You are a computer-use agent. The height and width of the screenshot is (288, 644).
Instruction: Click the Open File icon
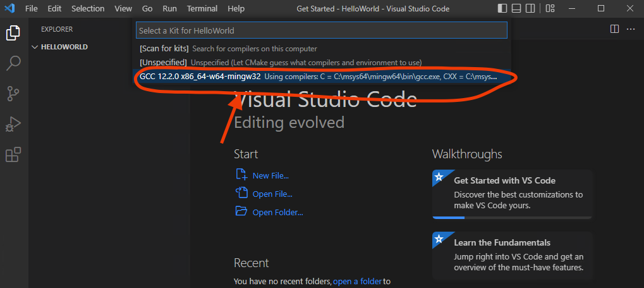[241, 192]
